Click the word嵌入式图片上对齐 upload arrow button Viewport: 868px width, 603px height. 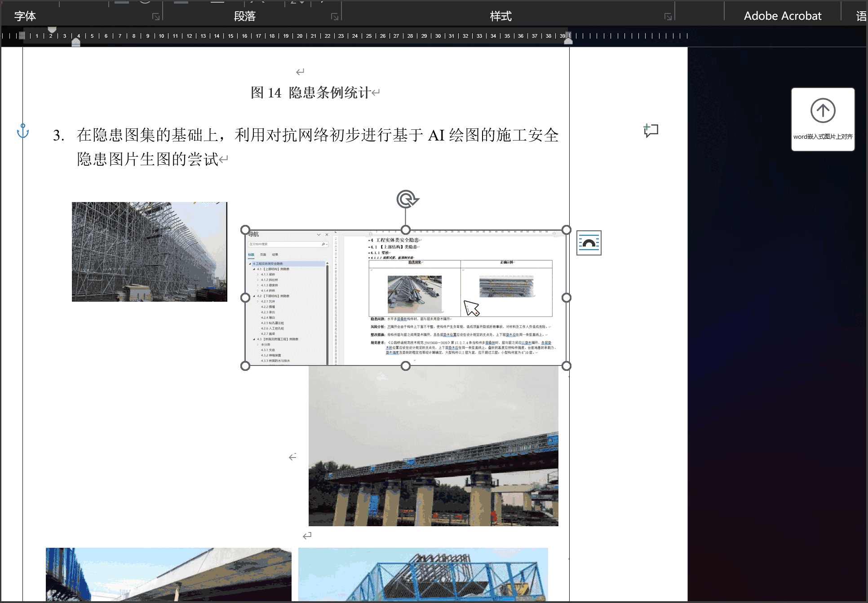(823, 111)
